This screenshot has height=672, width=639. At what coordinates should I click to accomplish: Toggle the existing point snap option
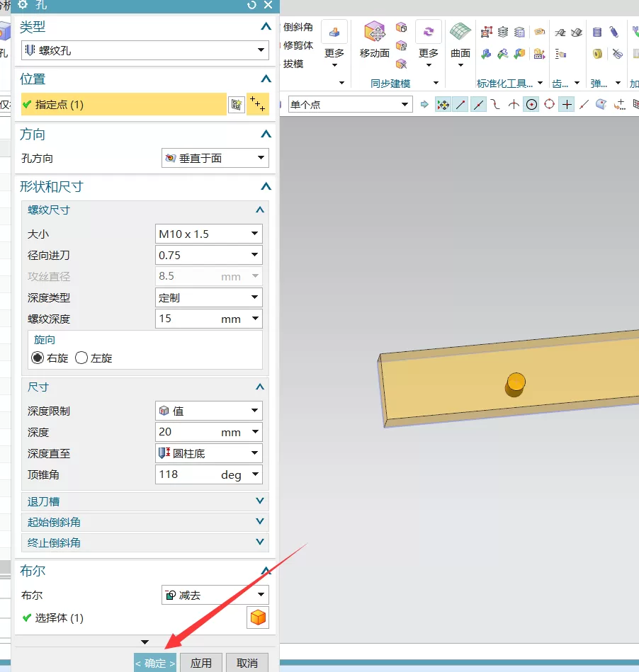567,104
